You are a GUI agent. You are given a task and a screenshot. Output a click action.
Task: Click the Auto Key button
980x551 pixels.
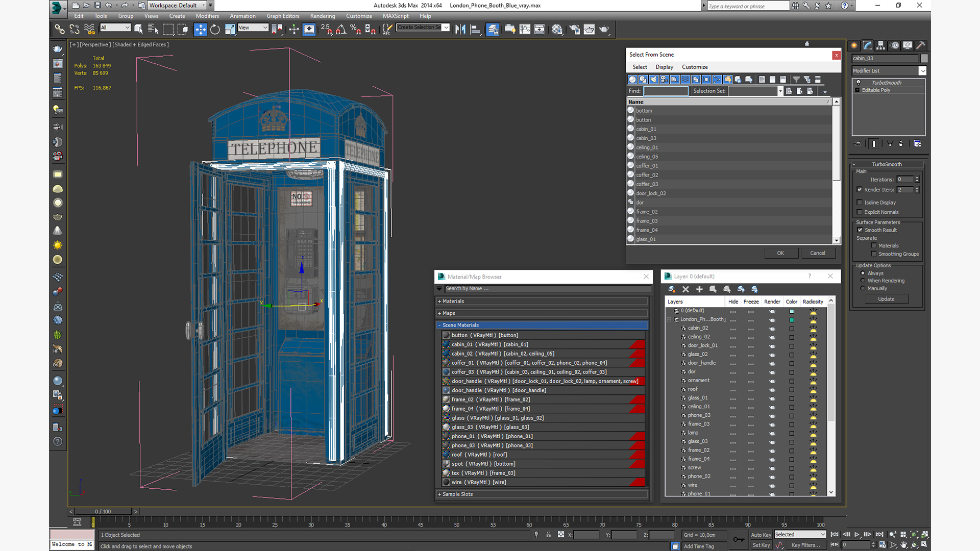pyautogui.click(x=761, y=535)
